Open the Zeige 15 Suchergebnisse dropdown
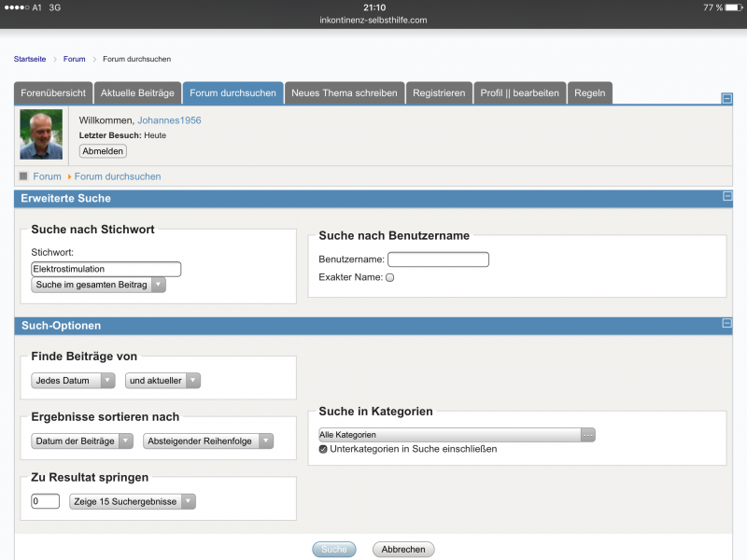 (133, 502)
